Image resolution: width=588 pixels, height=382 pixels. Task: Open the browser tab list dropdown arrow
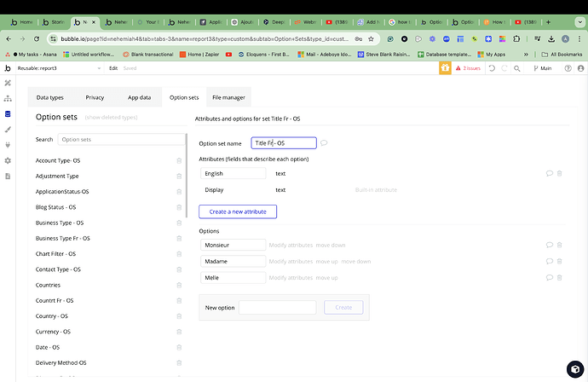point(579,22)
